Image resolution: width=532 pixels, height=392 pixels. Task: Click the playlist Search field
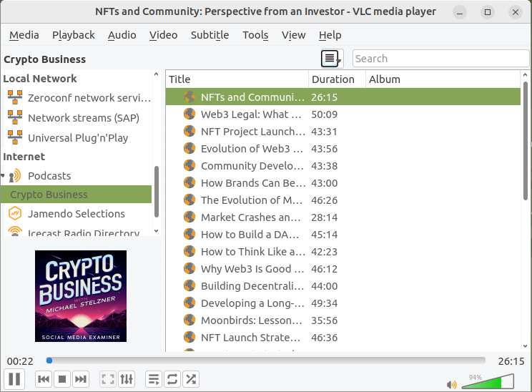440,59
